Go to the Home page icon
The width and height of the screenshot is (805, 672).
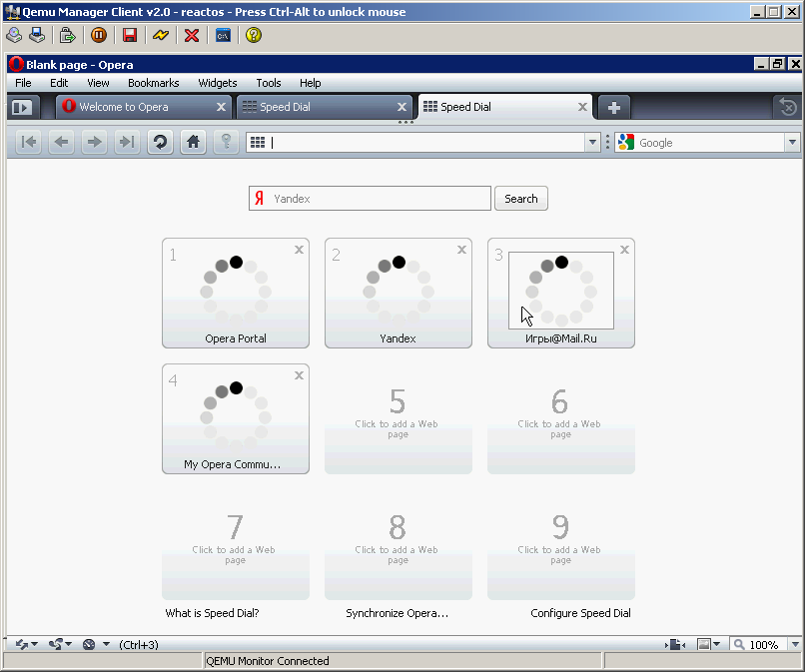tap(193, 143)
